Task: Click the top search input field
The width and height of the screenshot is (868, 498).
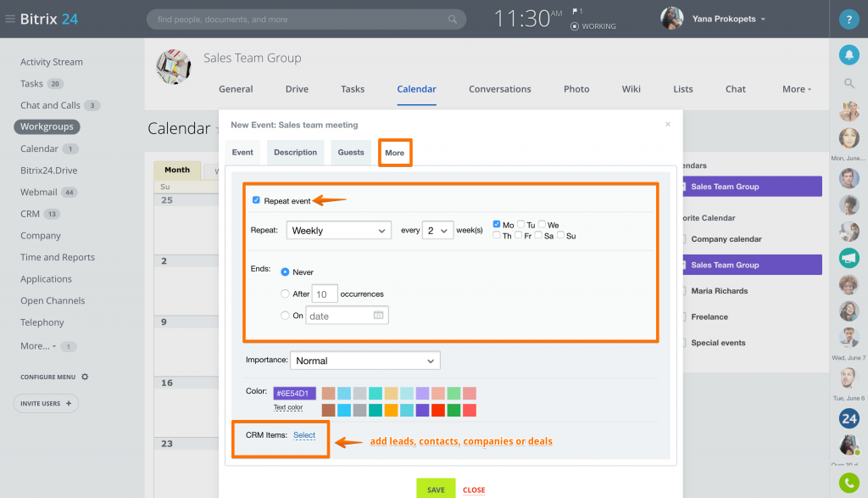Action: (306, 20)
